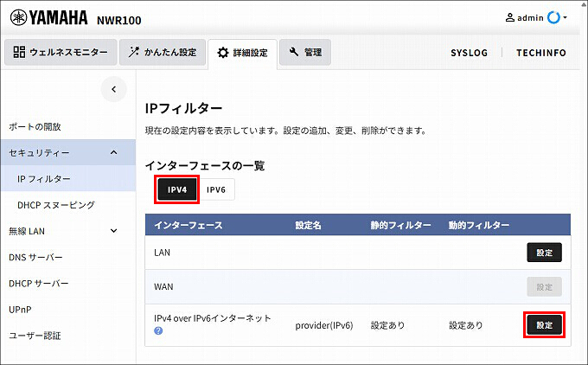Click the admin user icon
Screen dimensions: 588x365
pos(510,17)
